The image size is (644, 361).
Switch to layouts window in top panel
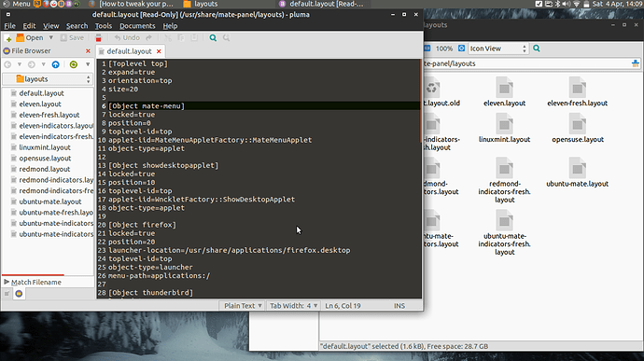[201, 4]
